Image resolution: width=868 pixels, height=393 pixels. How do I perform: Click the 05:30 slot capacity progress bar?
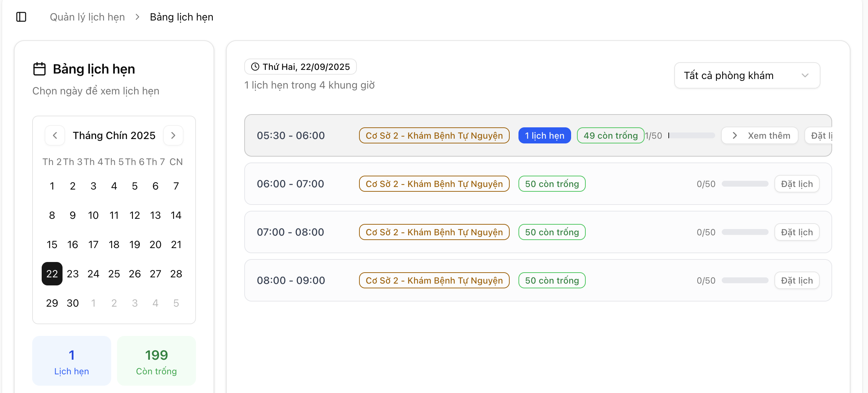[691, 135]
